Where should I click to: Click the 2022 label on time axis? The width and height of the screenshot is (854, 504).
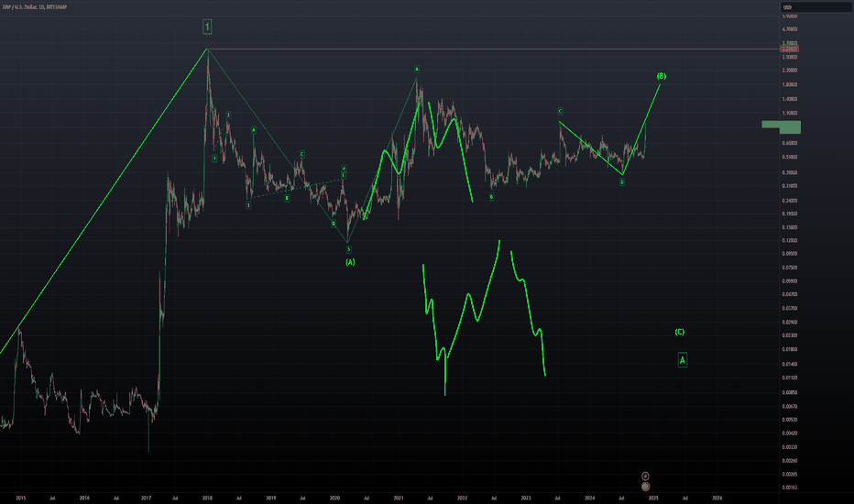tap(463, 498)
